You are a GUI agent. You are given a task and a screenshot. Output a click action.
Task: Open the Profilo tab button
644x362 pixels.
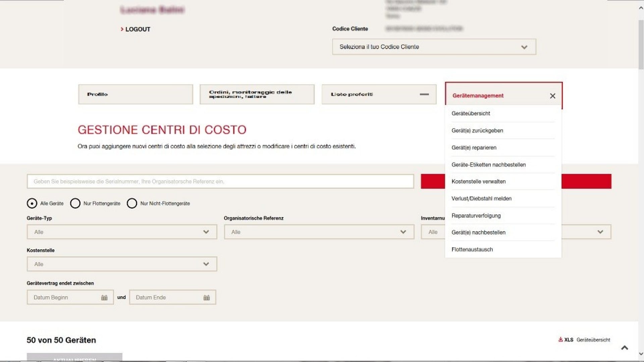[136, 95]
